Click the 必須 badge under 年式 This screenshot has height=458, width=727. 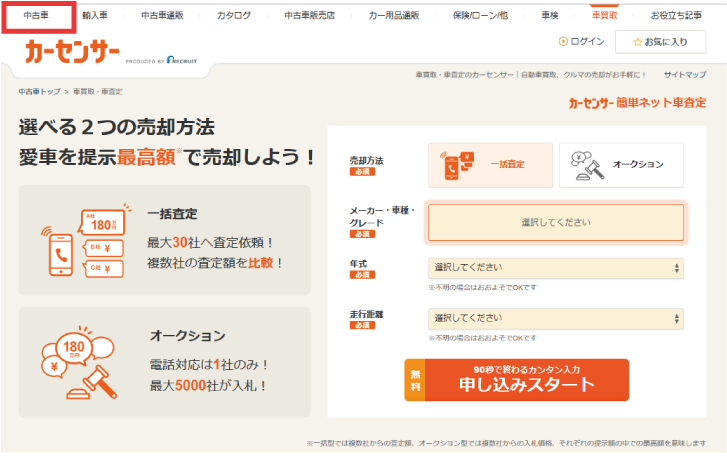pos(362,275)
